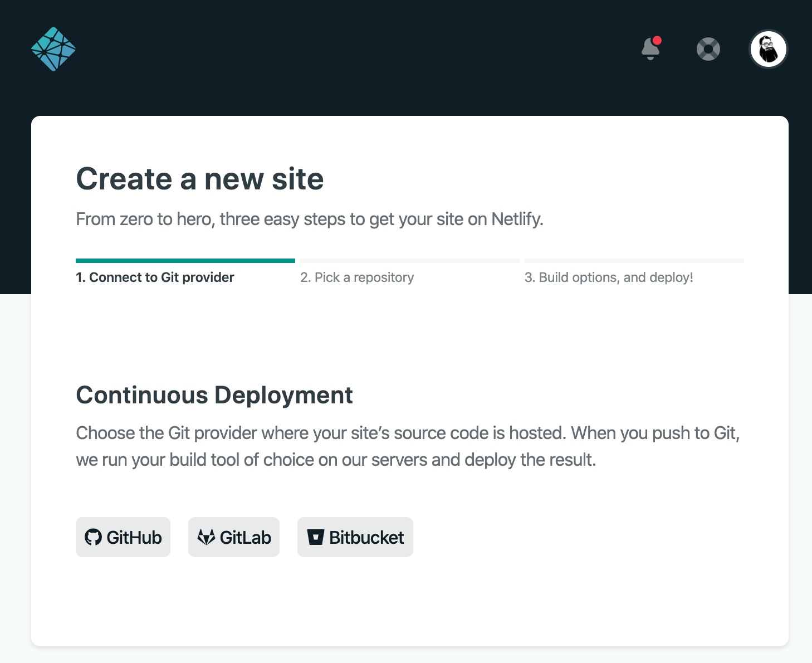Click the grey progress bar above step 3

(634, 261)
